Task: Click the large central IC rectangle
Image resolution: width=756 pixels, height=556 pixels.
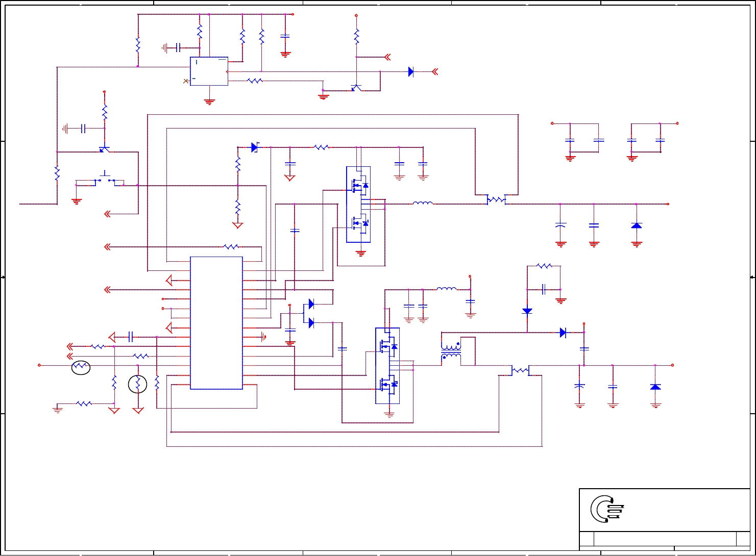Action: 216,323
